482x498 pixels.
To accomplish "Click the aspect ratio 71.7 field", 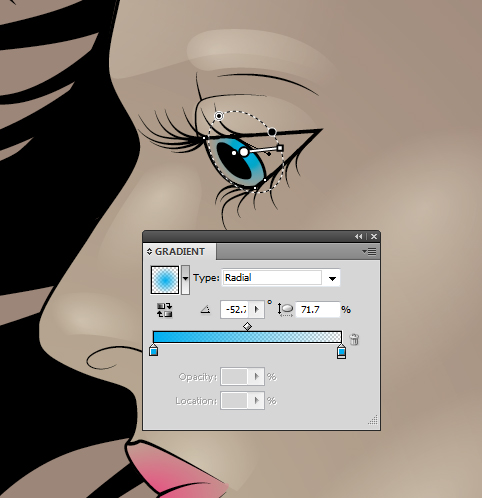I will pos(318,310).
